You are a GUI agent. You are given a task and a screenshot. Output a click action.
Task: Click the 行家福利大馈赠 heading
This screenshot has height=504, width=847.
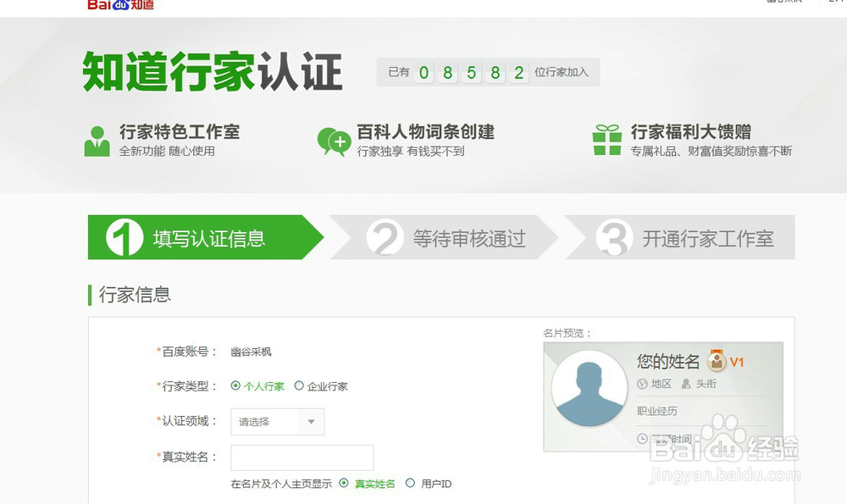coord(691,132)
